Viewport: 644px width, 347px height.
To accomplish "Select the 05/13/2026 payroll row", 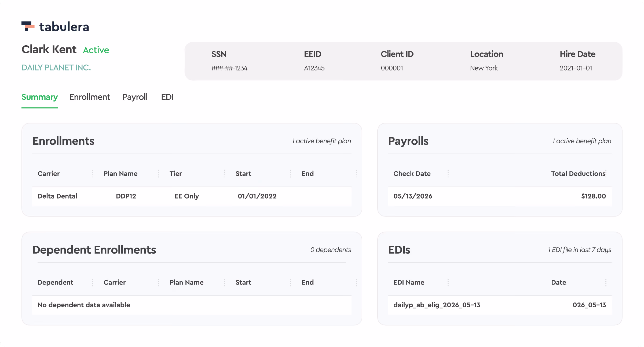I will click(x=500, y=196).
